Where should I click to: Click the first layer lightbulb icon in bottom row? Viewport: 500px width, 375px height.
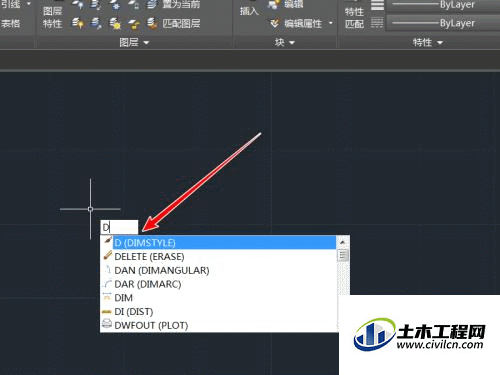coord(77,23)
